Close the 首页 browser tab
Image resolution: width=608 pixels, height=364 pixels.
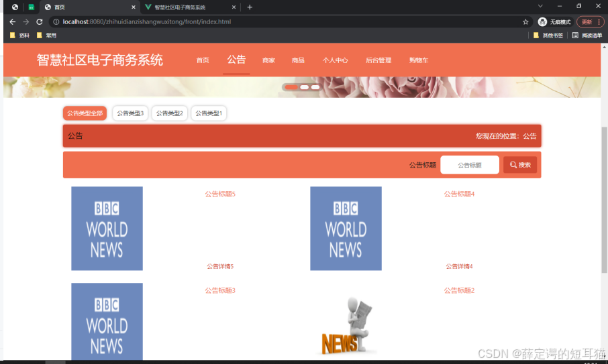pos(134,7)
